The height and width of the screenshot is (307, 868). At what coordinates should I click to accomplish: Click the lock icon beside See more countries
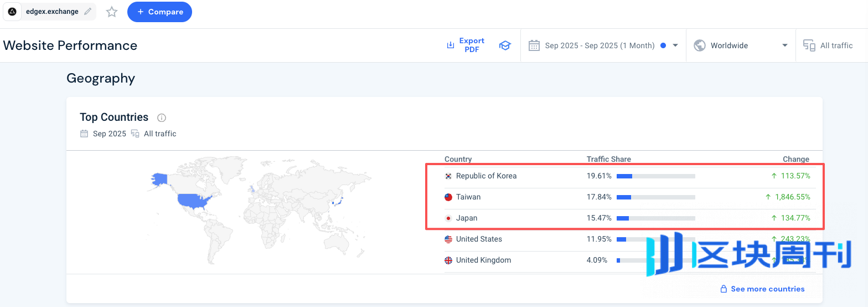click(x=723, y=289)
